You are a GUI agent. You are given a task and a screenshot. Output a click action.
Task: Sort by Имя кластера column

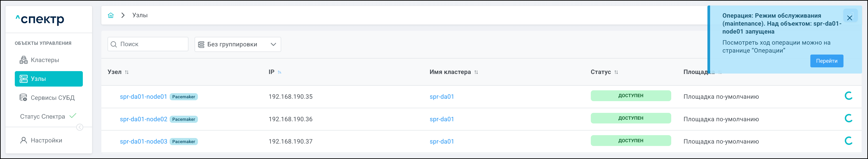click(x=476, y=72)
